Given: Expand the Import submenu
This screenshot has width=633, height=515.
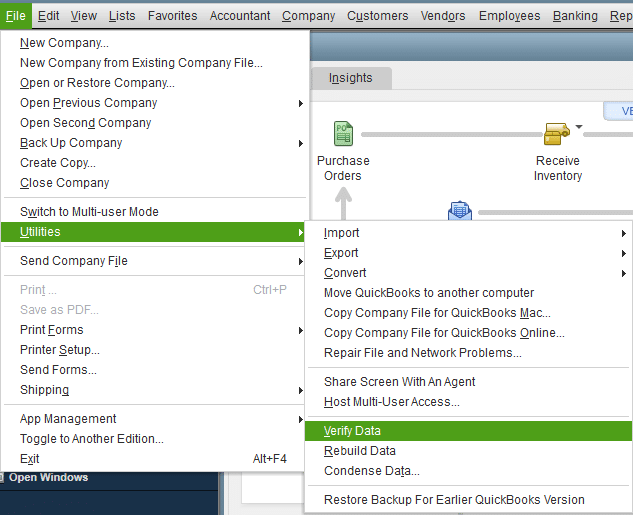Looking at the screenshot, I should pyautogui.click(x=341, y=233).
